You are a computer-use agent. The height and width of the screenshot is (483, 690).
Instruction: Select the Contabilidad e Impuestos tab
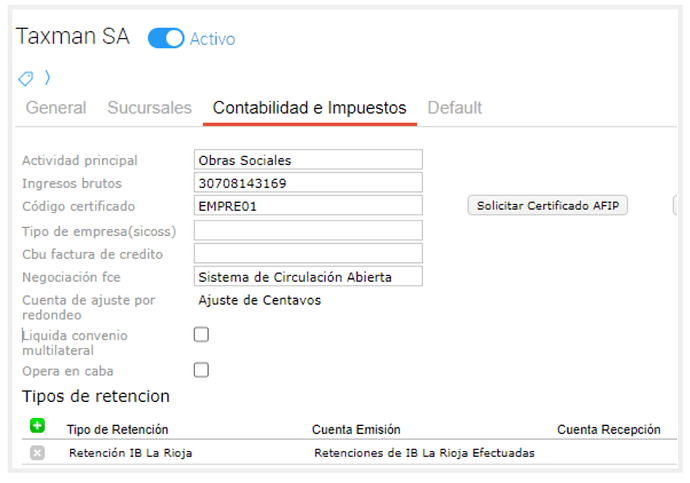click(310, 108)
